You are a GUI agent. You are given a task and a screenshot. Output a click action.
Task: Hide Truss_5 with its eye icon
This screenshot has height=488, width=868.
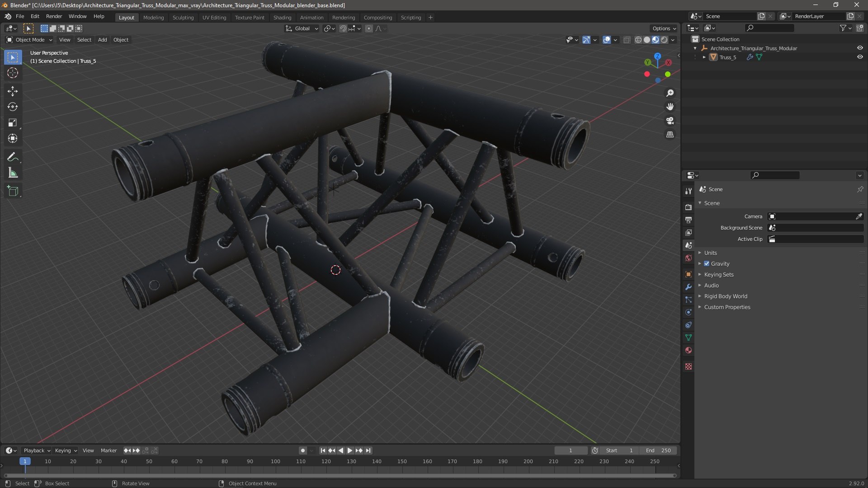tap(860, 57)
